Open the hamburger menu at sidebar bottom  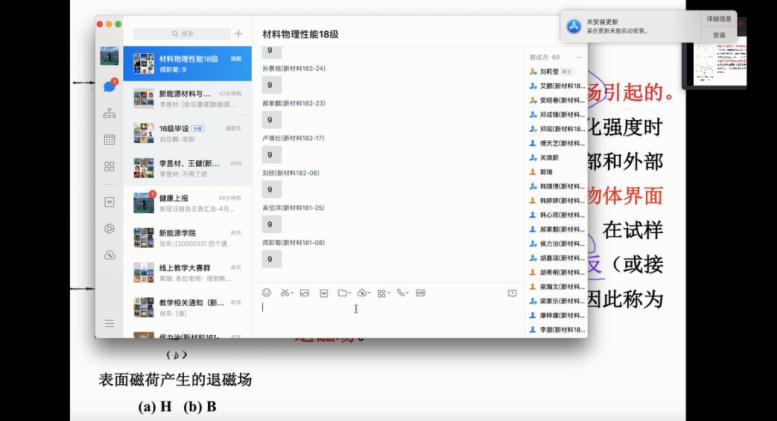[110, 323]
